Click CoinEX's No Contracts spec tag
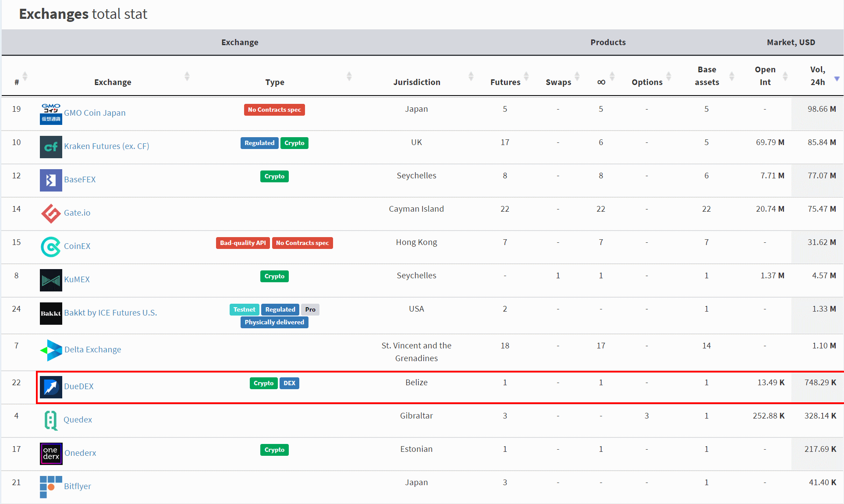This screenshot has height=504, width=844. coord(302,243)
